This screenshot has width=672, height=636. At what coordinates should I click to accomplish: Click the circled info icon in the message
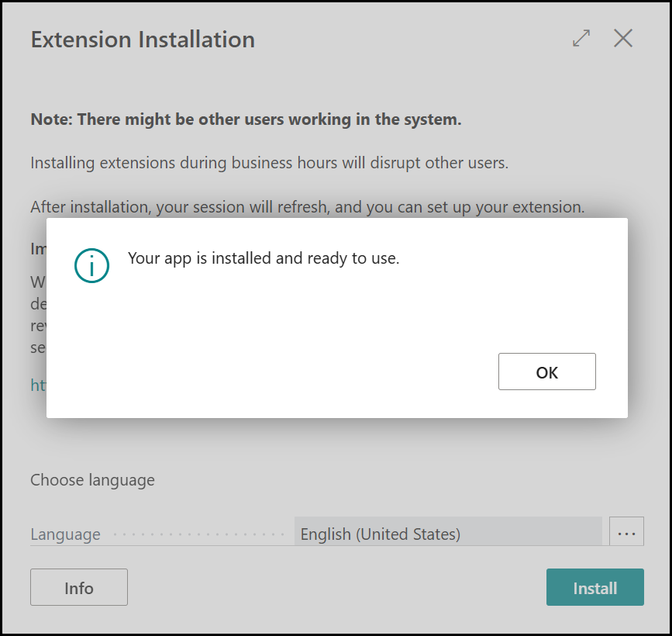pyautogui.click(x=91, y=265)
